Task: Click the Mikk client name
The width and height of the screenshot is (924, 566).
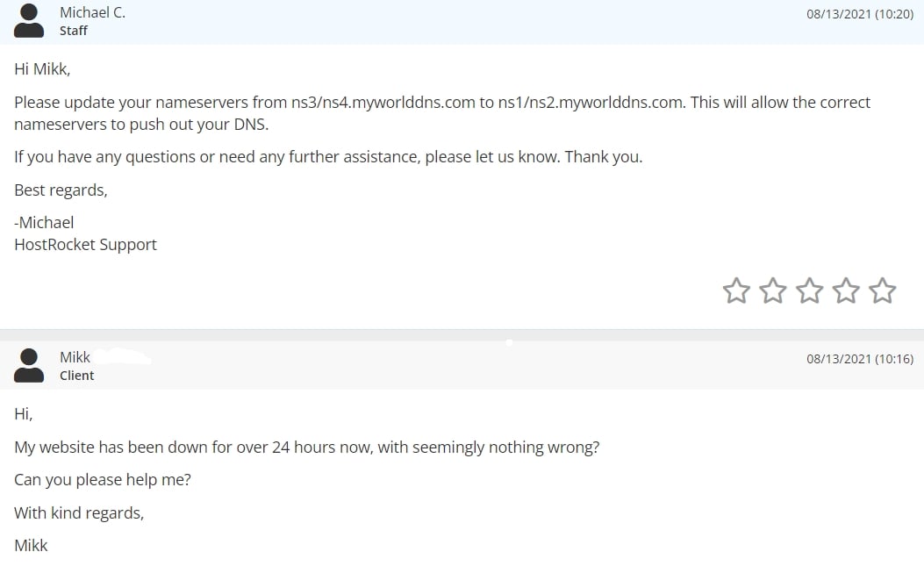Action: point(75,357)
